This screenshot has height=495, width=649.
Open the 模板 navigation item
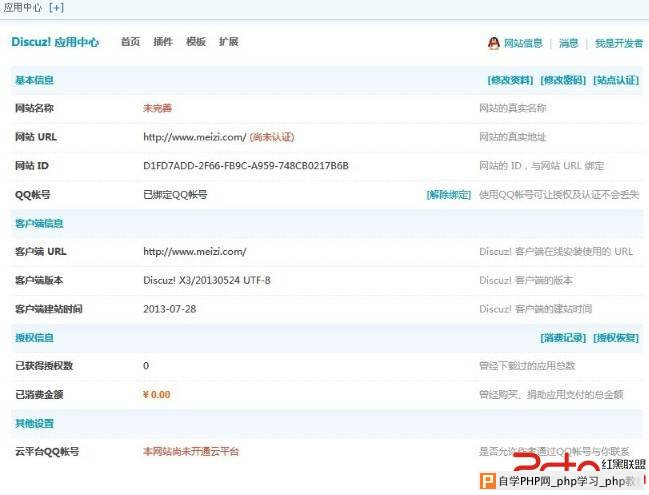pyautogui.click(x=196, y=41)
